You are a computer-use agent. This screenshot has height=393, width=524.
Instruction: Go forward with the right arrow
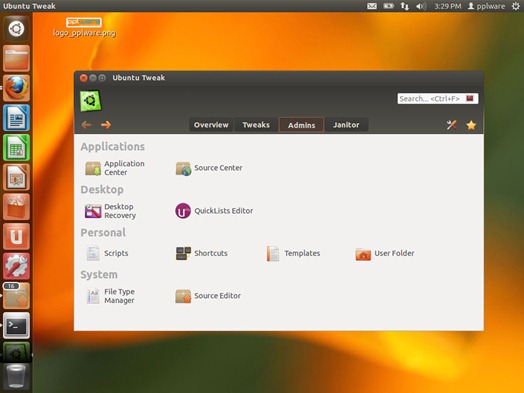[106, 125]
